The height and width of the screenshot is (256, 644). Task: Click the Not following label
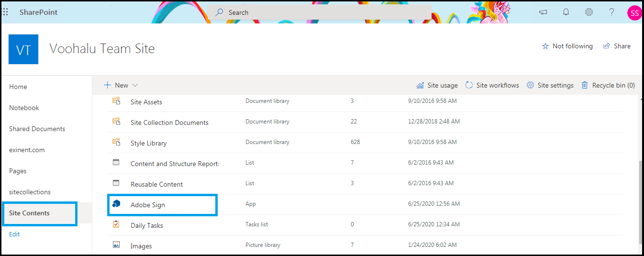point(573,46)
